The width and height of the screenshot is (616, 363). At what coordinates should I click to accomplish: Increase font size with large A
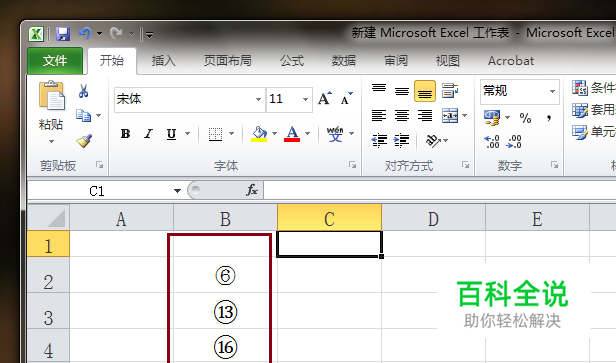[x=325, y=98]
